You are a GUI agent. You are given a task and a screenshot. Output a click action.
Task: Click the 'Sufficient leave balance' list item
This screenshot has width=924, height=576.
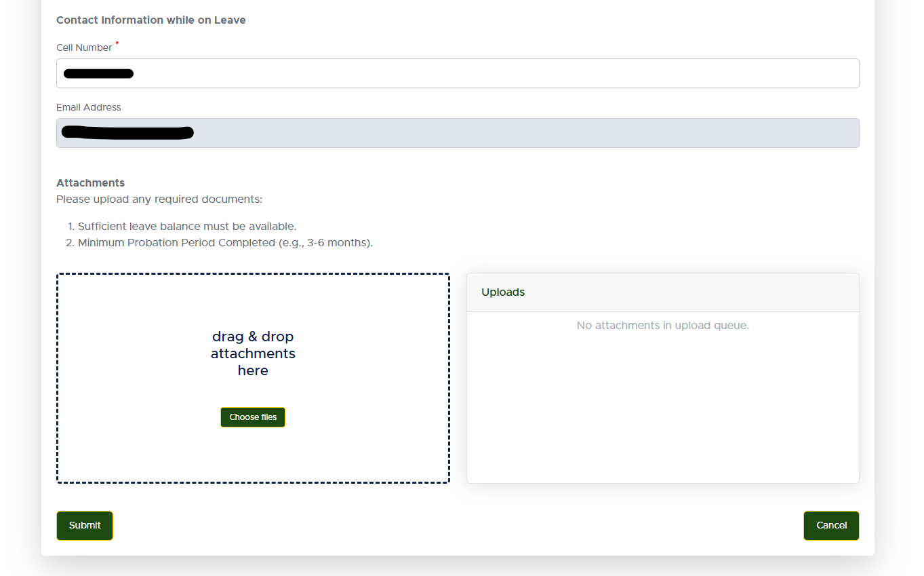[x=187, y=227]
